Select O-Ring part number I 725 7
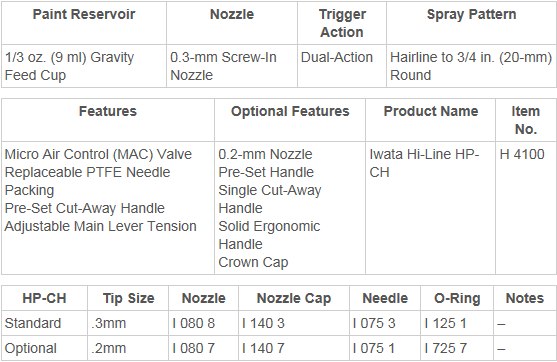This screenshot has width=557, height=362. pos(445,349)
